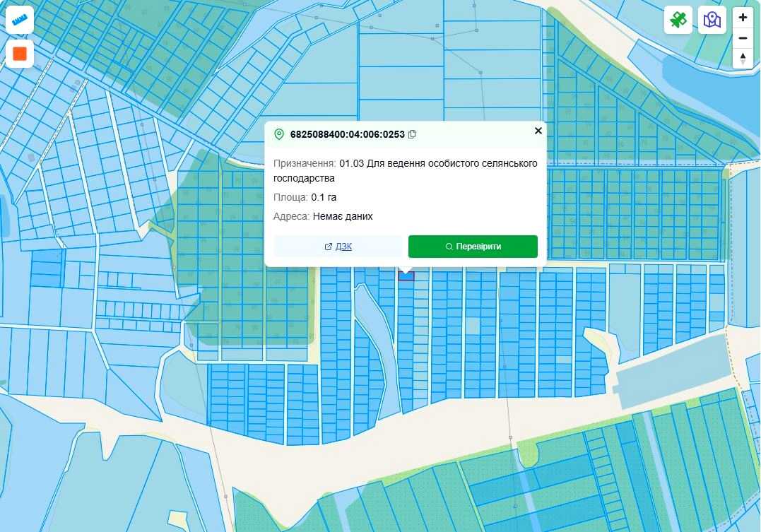Reset map compass orientation to north
The height and width of the screenshot is (532, 761).
point(743,58)
